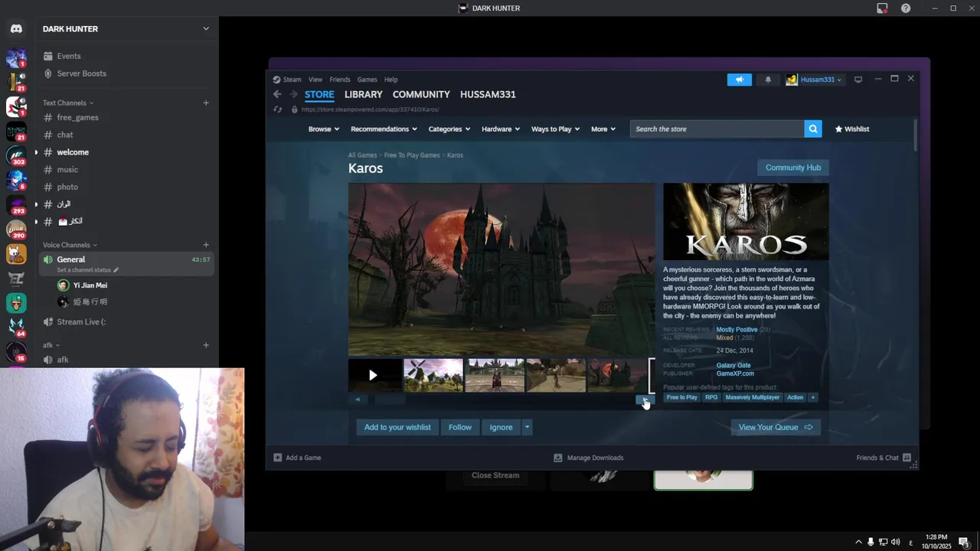Select the windmill screenshot thumbnail
Image resolution: width=980 pixels, height=551 pixels.
(433, 375)
